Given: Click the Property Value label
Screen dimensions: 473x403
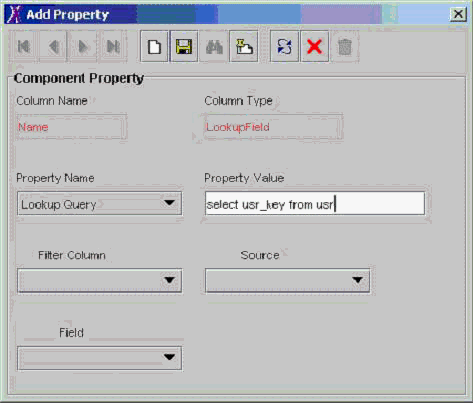Looking at the screenshot, I should (244, 178).
